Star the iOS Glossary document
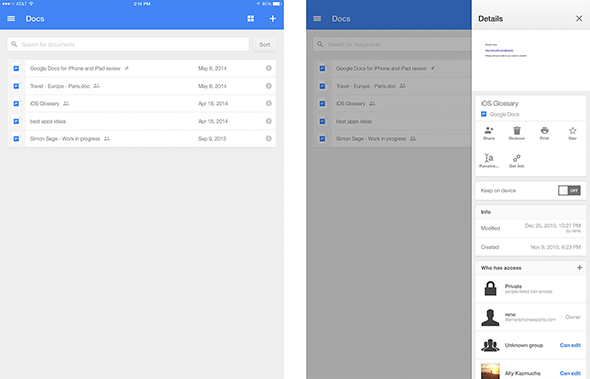The image size is (590, 379). tap(572, 133)
